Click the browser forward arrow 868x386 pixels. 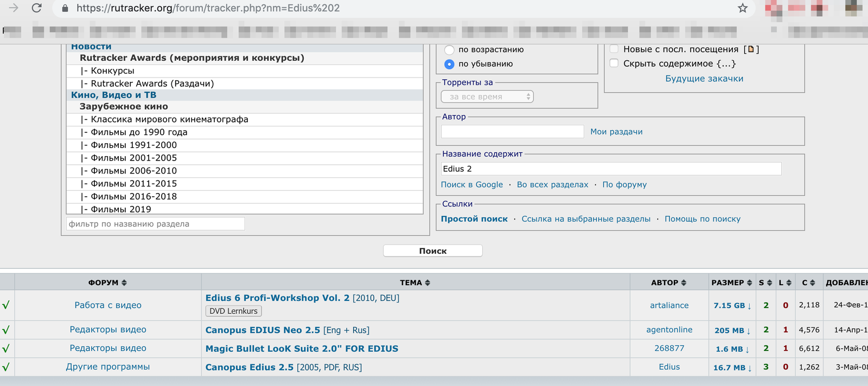14,8
